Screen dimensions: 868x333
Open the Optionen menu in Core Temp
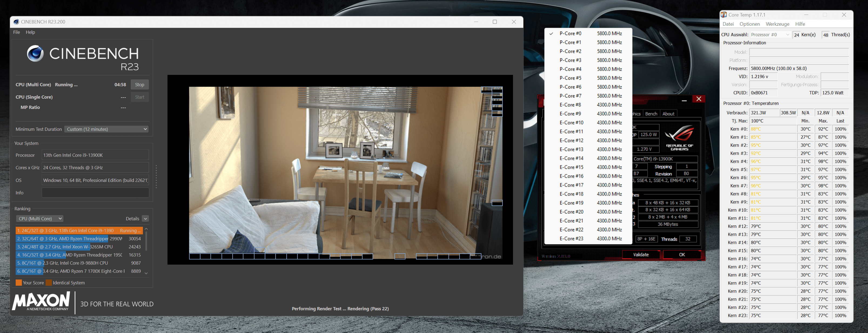pos(749,24)
